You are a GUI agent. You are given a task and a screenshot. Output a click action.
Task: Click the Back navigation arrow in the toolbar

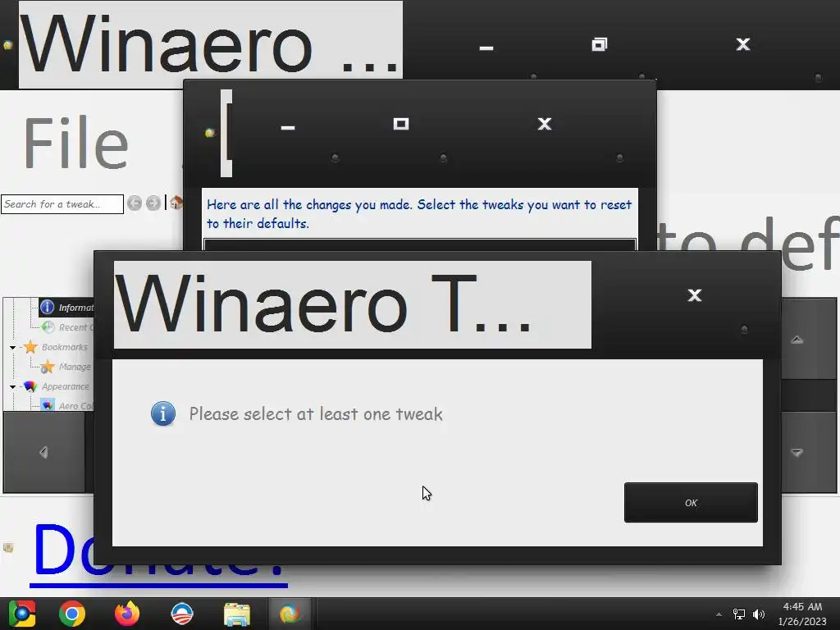pyautogui.click(x=135, y=203)
